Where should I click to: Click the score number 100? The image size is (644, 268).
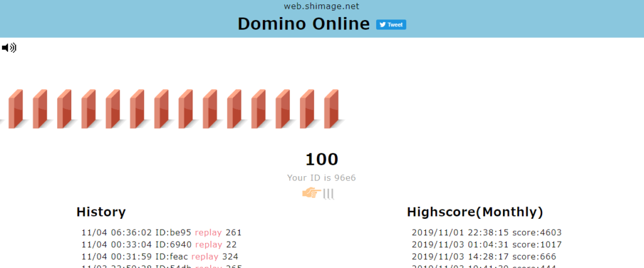tap(321, 159)
